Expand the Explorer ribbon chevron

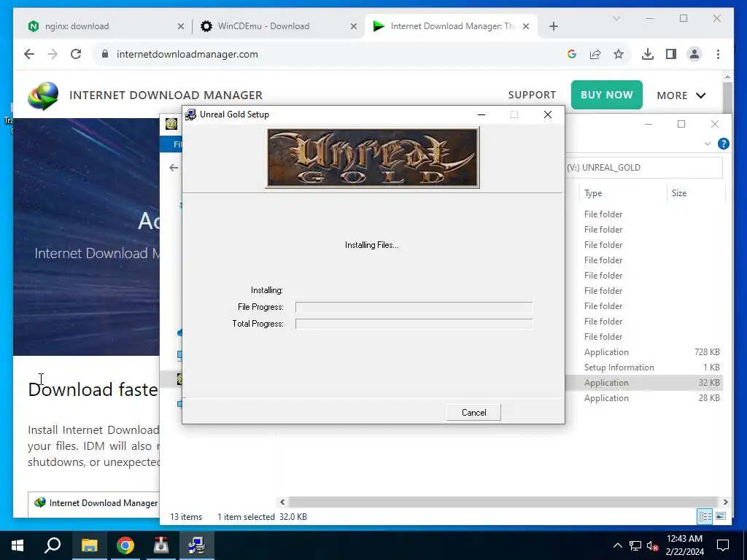[708, 144]
